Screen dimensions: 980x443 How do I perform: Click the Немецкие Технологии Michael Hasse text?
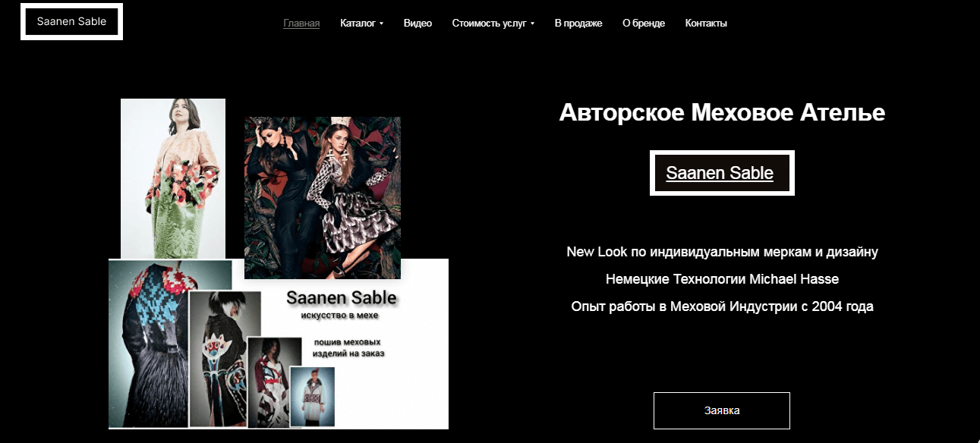(722, 279)
